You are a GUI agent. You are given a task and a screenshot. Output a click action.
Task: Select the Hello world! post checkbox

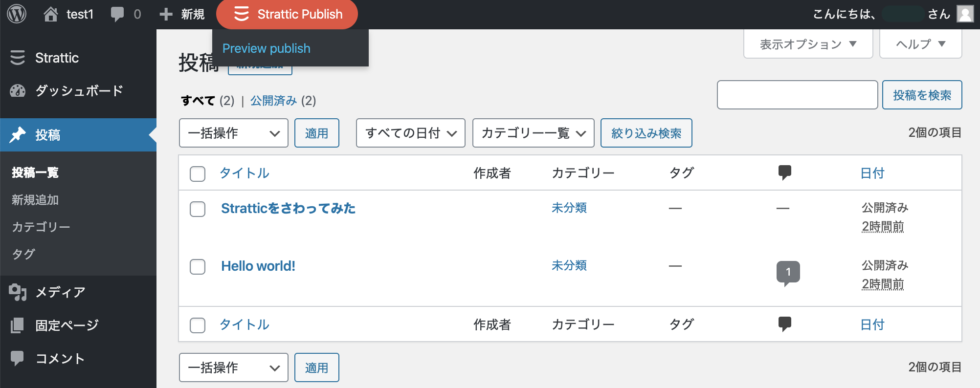(x=198, y=266)
